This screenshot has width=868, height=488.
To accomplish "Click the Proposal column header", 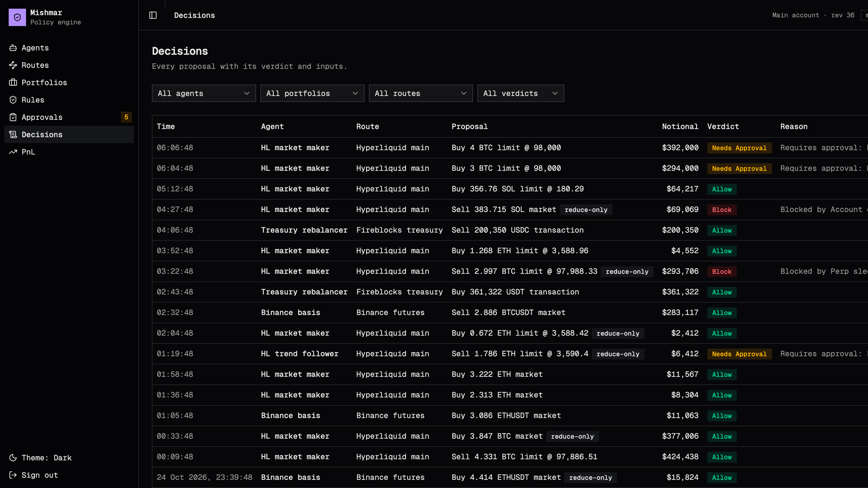I will point(470,127).
